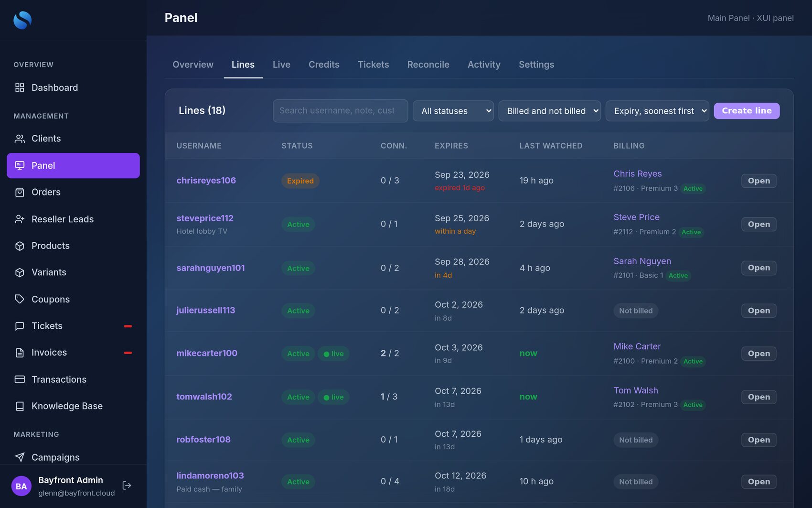The height and width of the screenshot is (508, 812).
Task: Open the chrisreyes106 username link
Action: click(206, 181)
